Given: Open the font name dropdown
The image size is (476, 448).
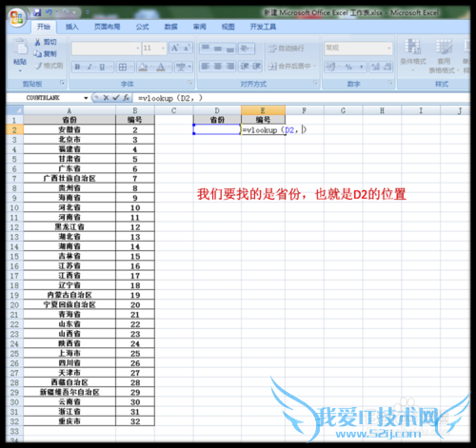Looking at the screenshot, I should [138, 49].
